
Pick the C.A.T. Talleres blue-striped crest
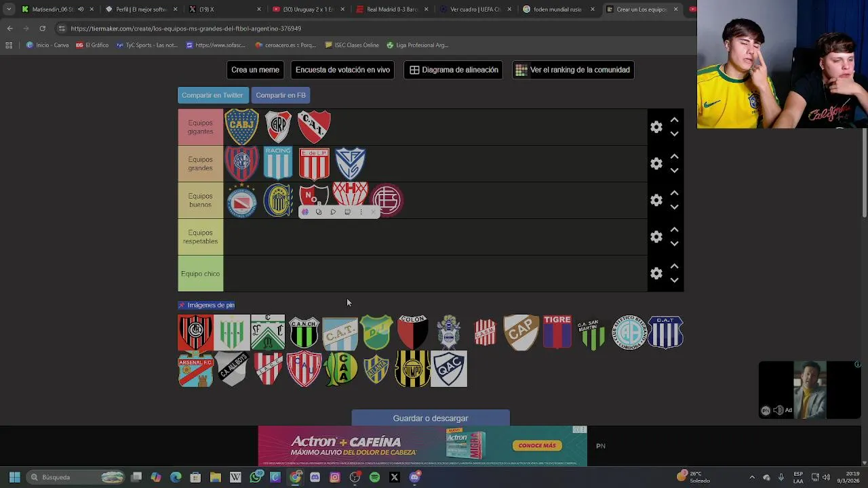pyautogui.click(x=666, y=332)
